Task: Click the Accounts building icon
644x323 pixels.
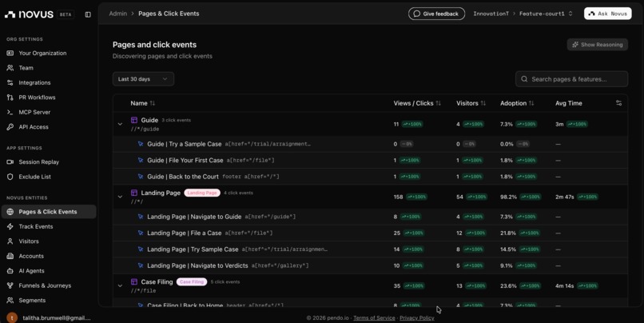Action: pyautogui.click(x=10, y=256)
